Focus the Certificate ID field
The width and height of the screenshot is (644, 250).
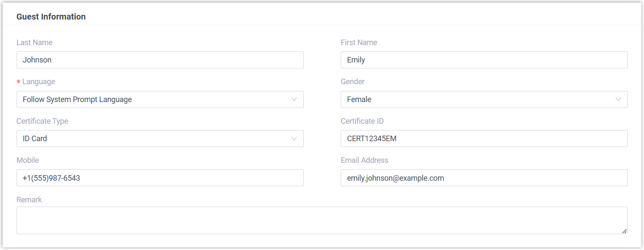(x=484, y=139)
